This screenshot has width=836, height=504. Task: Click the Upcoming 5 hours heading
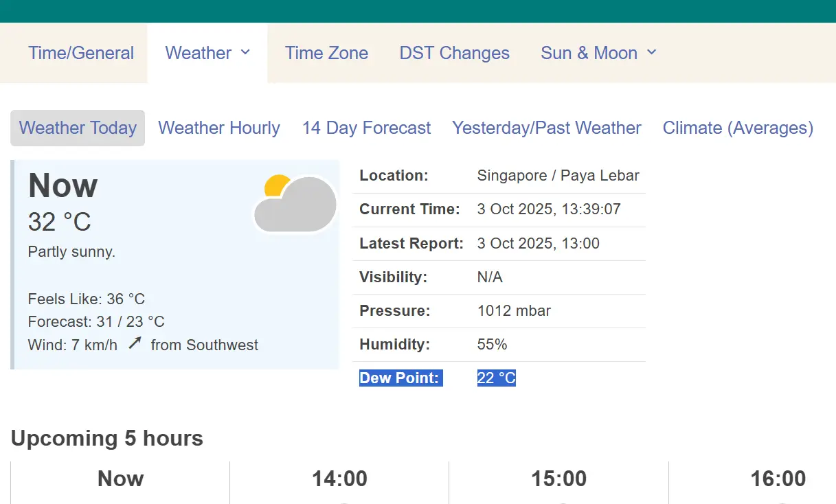pyautogui.click(x=107, y=438)
